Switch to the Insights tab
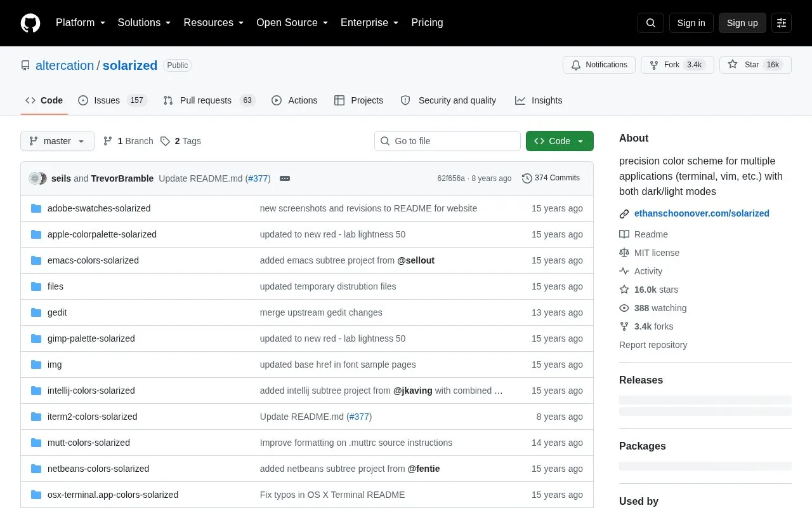The height and width of the screenshot is (508, 812). pos(539,100)
